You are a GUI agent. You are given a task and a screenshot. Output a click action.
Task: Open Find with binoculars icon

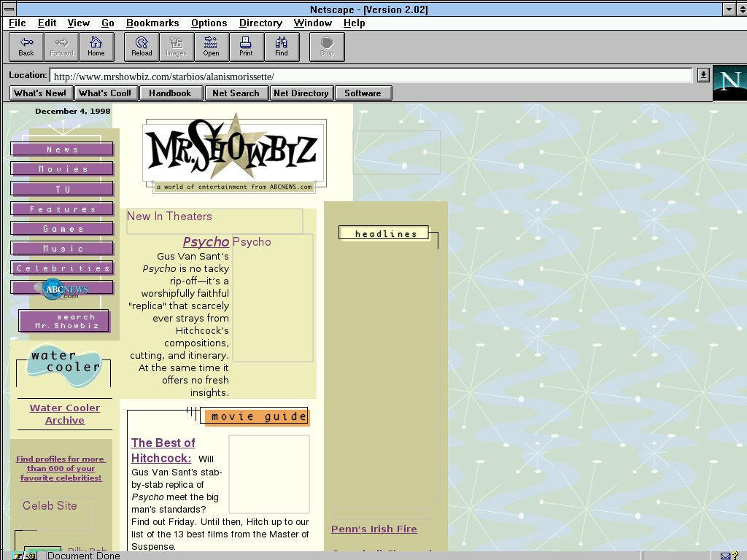(x=281, y=47)
